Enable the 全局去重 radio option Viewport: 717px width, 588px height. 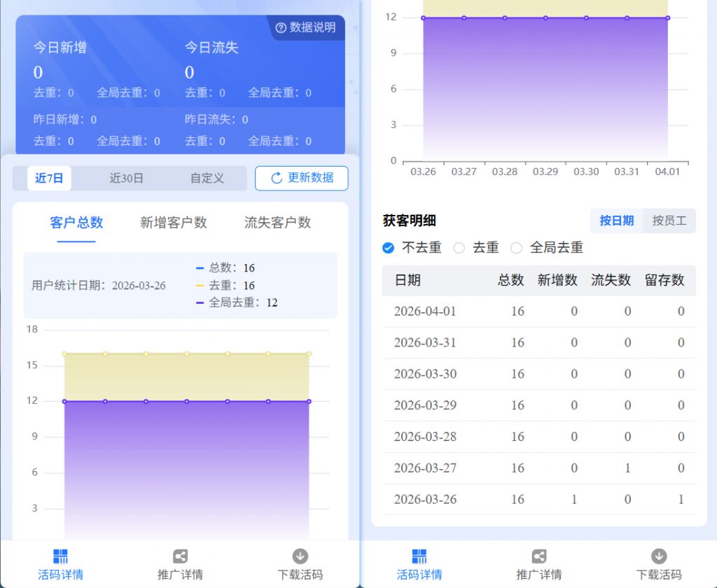517,247
